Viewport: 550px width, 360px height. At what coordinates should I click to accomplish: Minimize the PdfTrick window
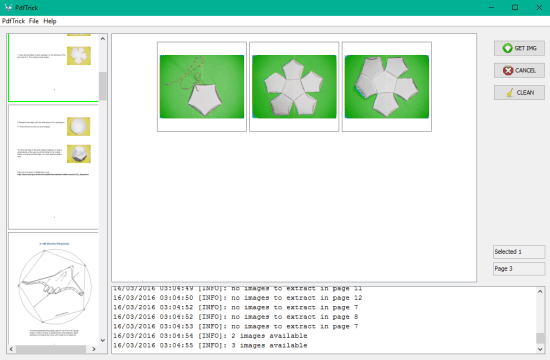pyautogui.click(x=491, y=7)
